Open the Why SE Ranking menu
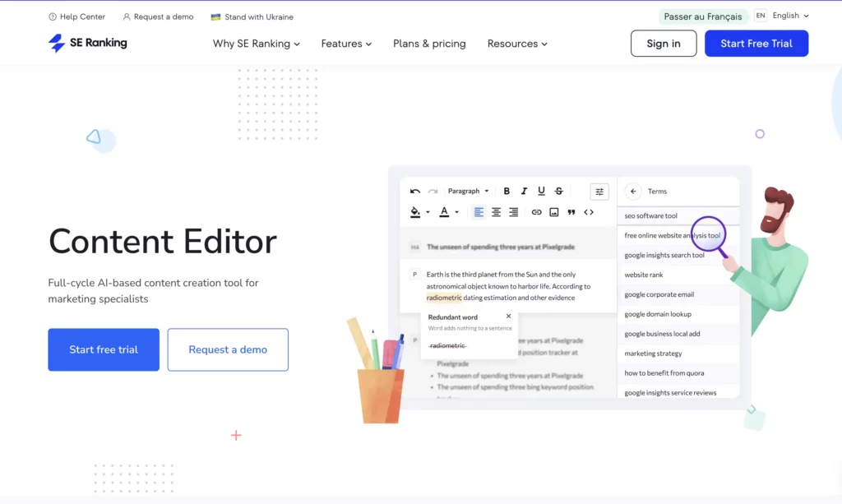This screenshot has width=842, height=504. (255, 44)
